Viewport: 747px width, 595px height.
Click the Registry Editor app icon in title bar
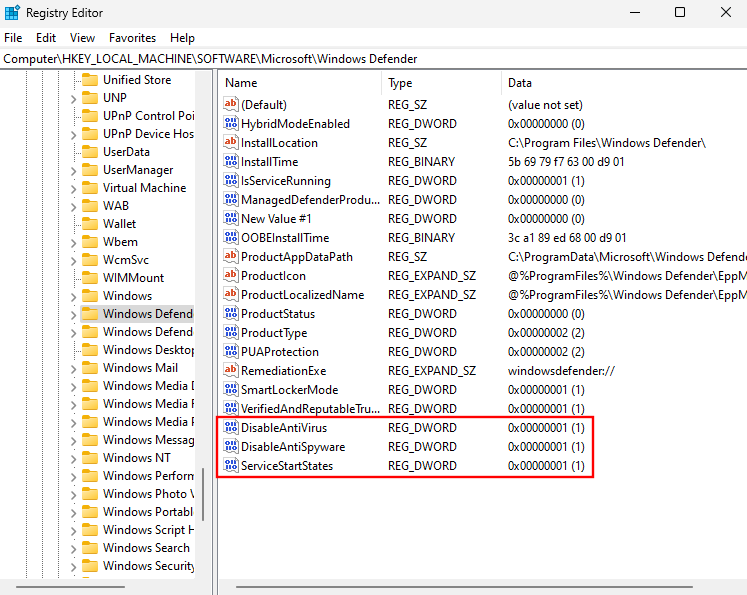[x=12, y=13]
